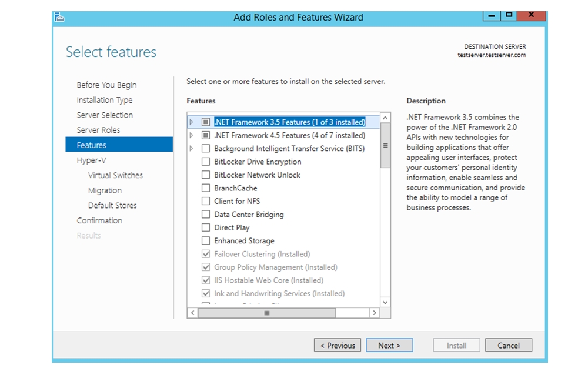
Task: Expand Background Intelligent Transfer Service node
Action: tap(191, 149)
